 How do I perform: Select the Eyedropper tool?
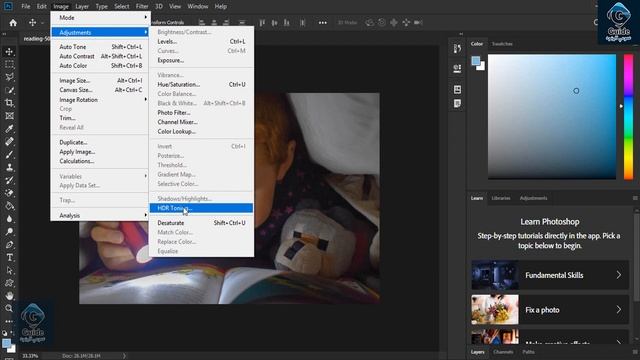[x=9, y=129]
